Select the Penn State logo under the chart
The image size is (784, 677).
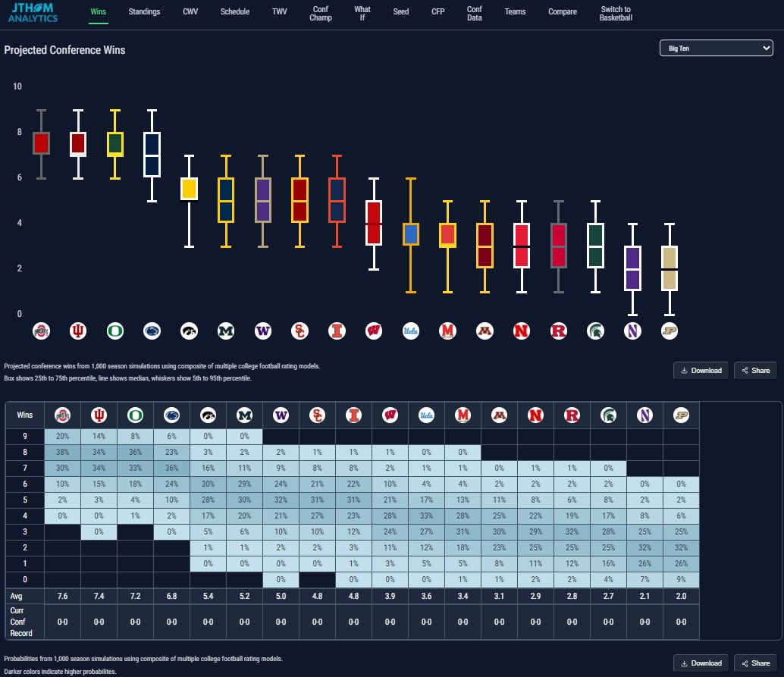[152, 331]
